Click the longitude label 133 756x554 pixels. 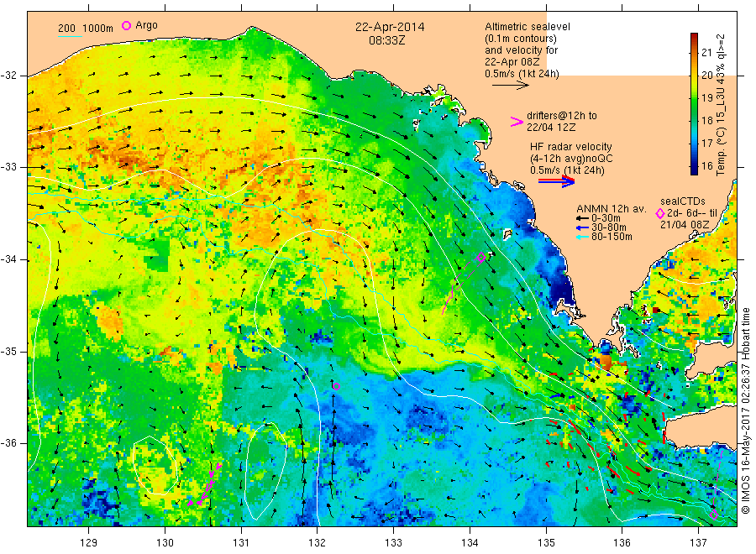[393, 543]
